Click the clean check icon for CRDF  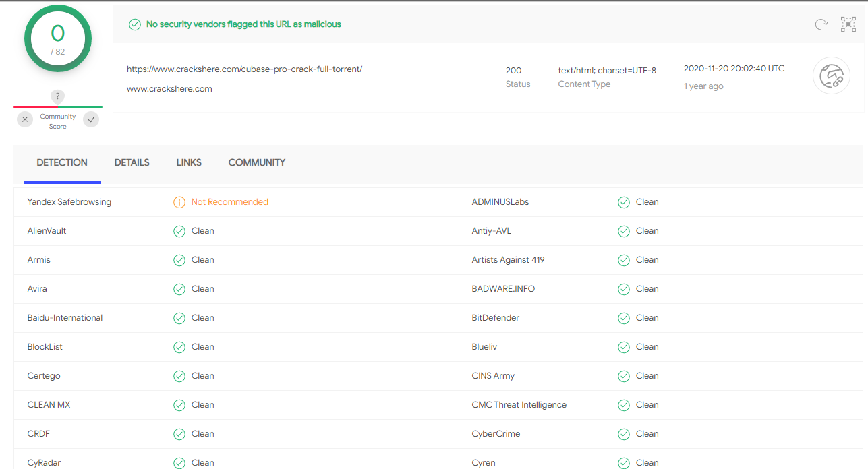point(179,434)
